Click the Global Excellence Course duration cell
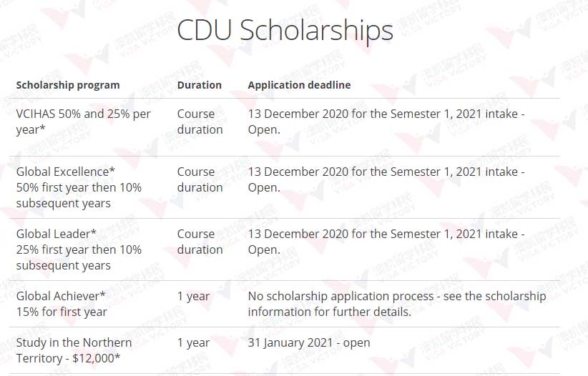 click(200, 179)
